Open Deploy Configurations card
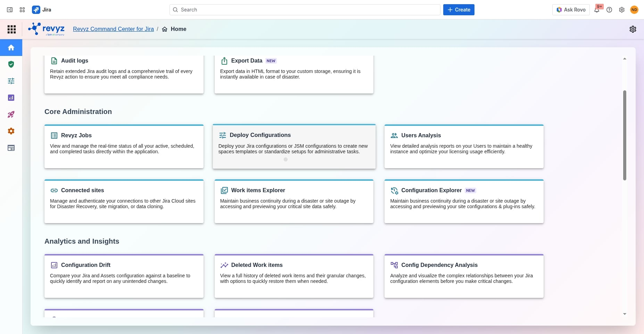Screen dimensions: 644x334 pos(294,147)
